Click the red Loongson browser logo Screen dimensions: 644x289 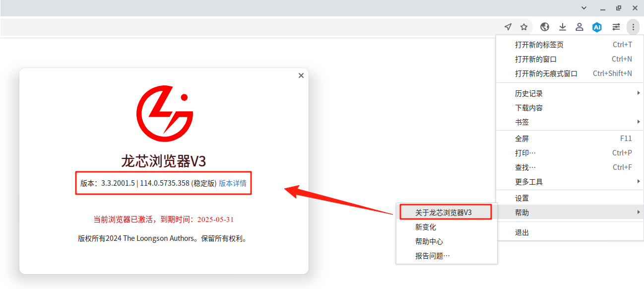pos(164,113)
